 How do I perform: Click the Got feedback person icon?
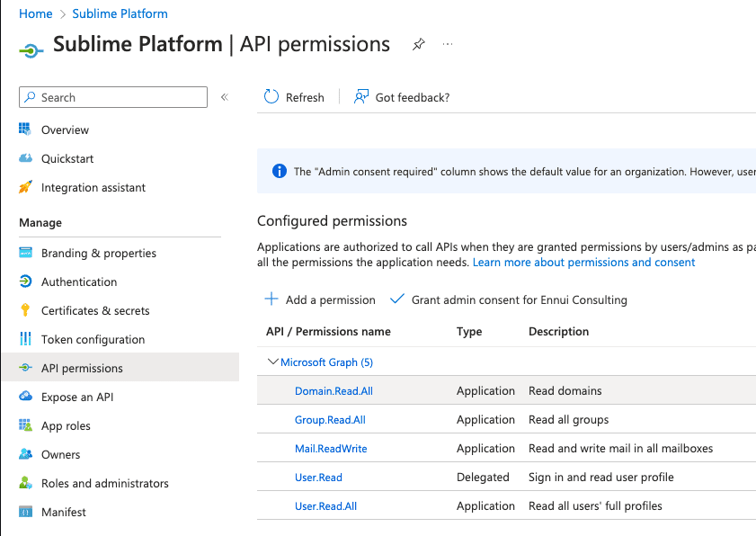click(361, 97)
